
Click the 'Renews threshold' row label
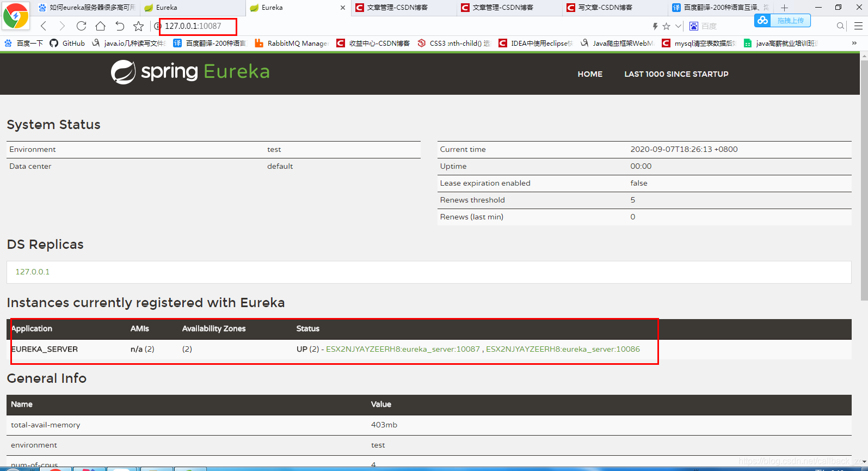tap(472, 200)
